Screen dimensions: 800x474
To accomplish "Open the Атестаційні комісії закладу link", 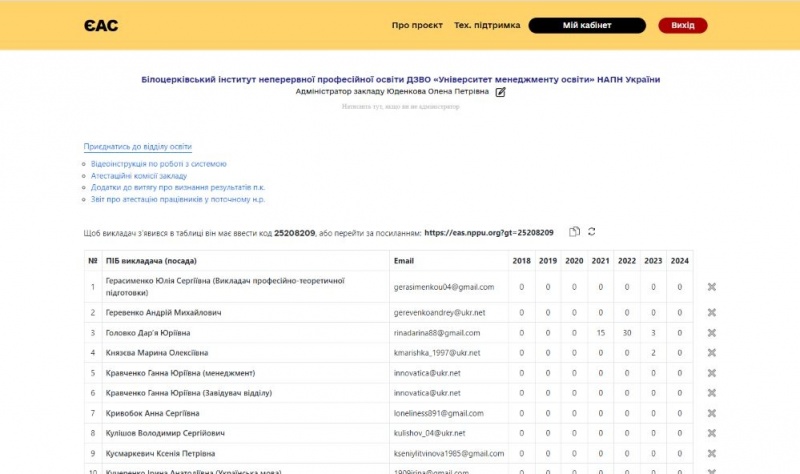I will click(138, 176).
